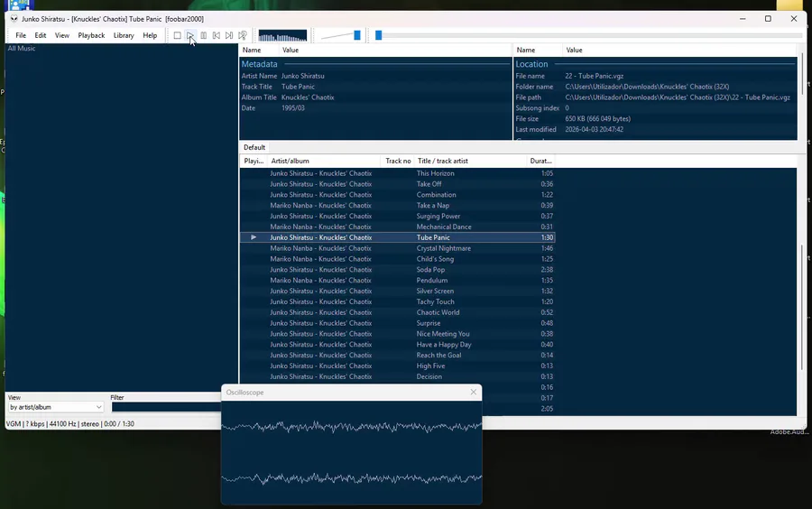812x509 pixels.
Task: Click the Artist Name value 'Junko Shiratsu'
Action: point(303,76)
